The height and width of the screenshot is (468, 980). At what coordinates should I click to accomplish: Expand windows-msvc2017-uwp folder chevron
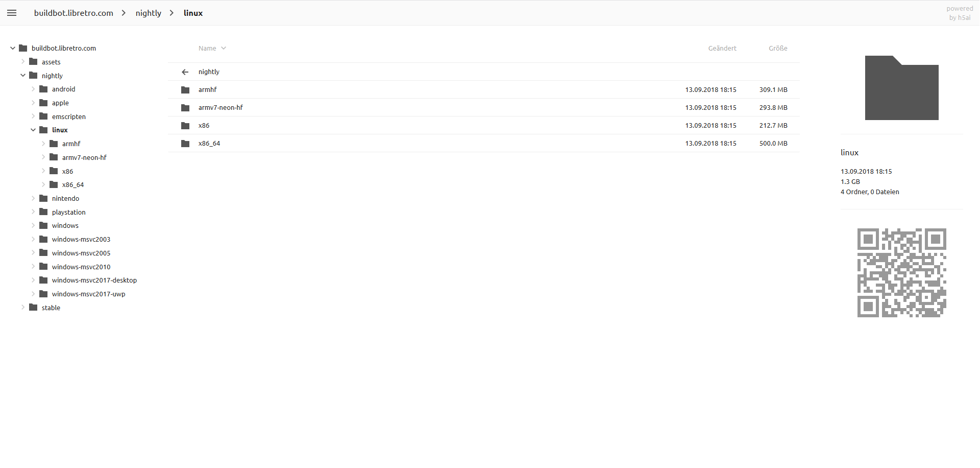click(33, 293)
